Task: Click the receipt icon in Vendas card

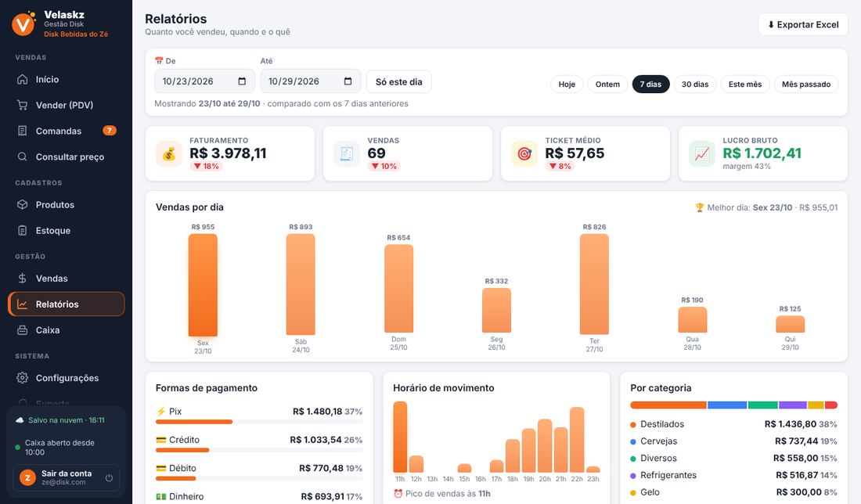Action: pyautogui.click(x=347, y=153)
